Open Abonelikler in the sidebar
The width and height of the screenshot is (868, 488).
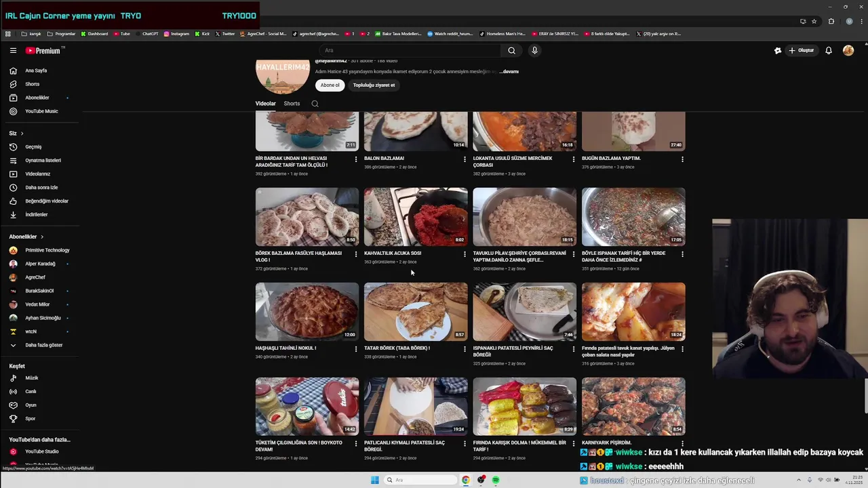tap(37, 98)
